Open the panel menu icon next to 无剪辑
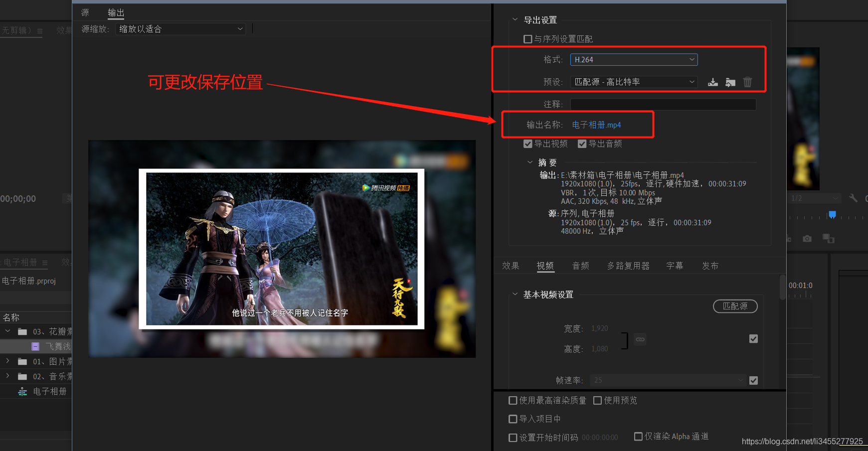This screenshot has width=868, height=451. [x=40, y=31]
